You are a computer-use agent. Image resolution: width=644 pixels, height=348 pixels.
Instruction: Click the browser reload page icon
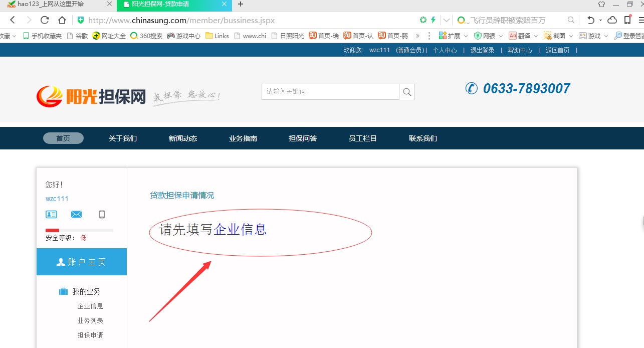[45, 21]
